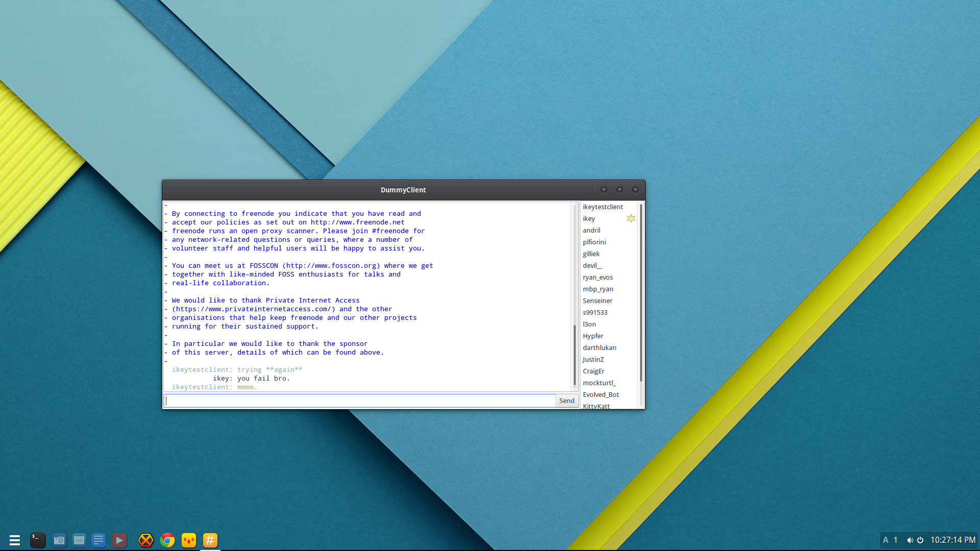The image size is (980, 551).
Task: Close the DummyClient window
Action: 635,190
